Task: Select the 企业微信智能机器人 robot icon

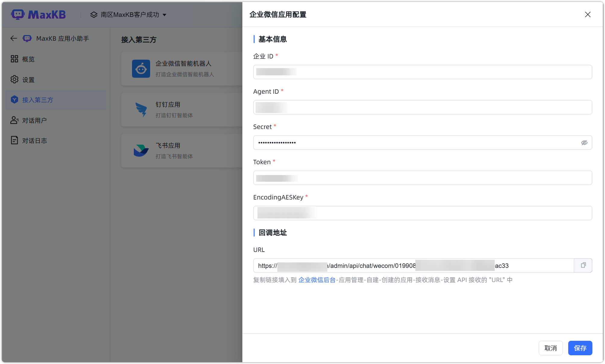Action: (141, 69)
